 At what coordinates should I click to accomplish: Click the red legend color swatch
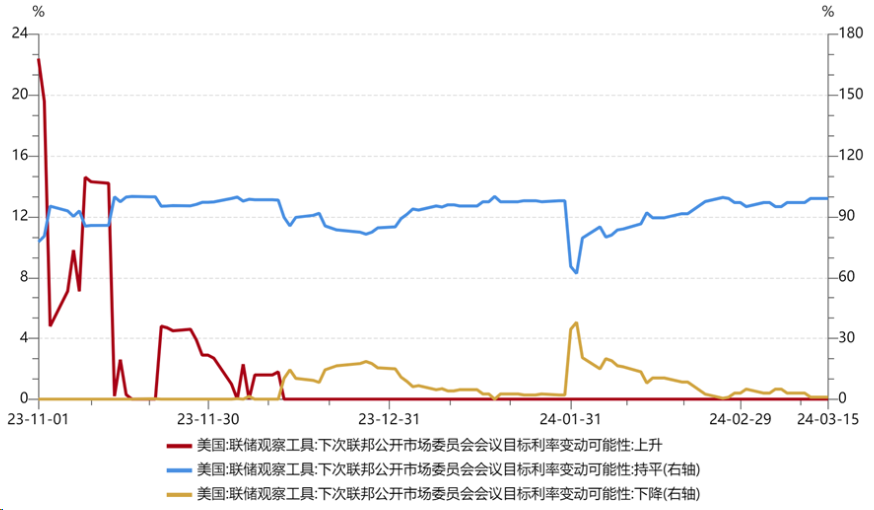(179, 446)
